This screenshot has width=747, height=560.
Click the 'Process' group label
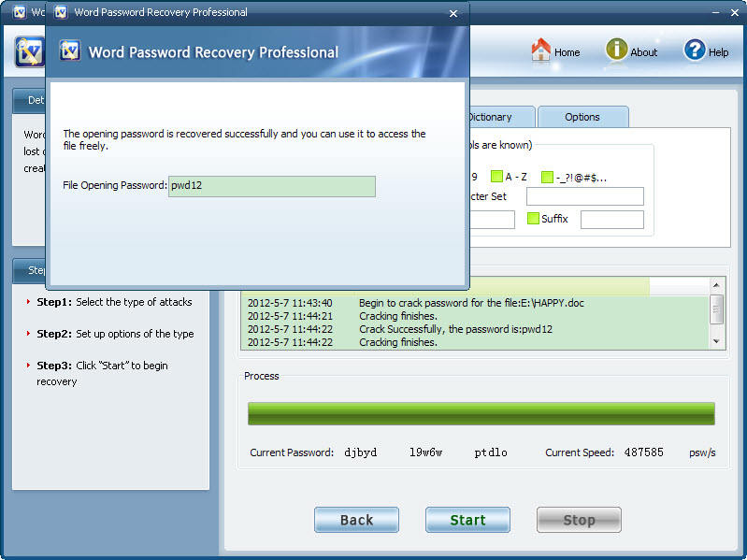point(262,376)
